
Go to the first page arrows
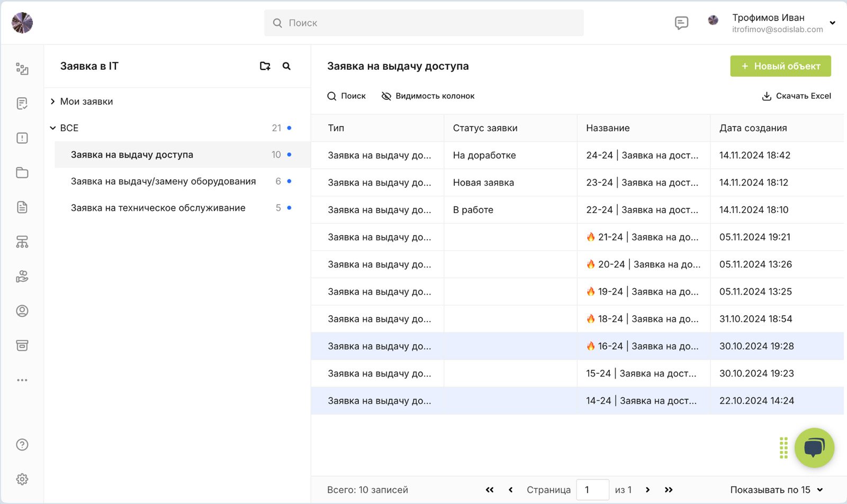[490, 490]
